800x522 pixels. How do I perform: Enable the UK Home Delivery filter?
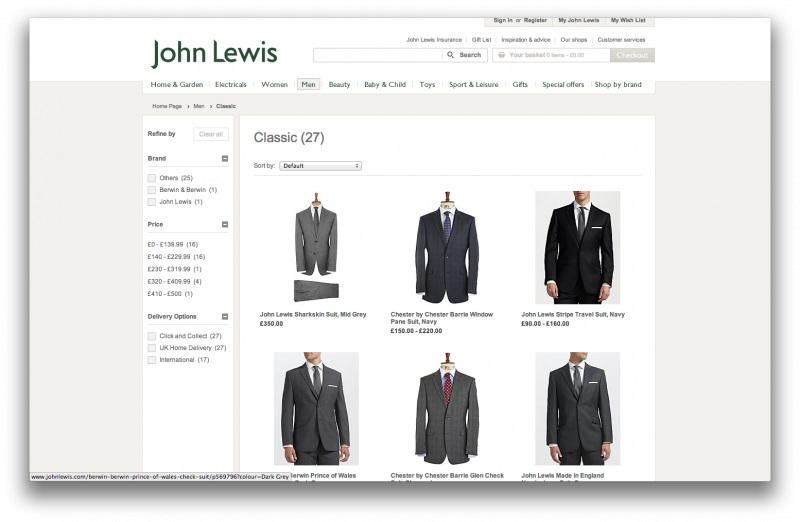pyautogui.click(x=152, y=348)
